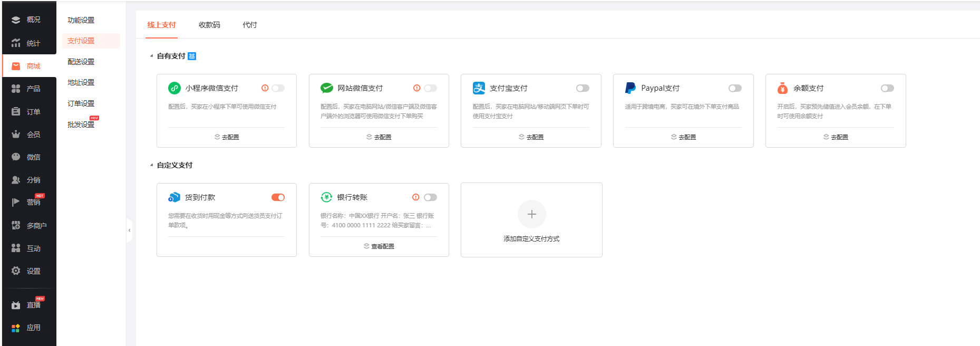Viewport: 980px width, 346px height.
Task: Click 去配置 under Paypal支付
Action: 684,137
